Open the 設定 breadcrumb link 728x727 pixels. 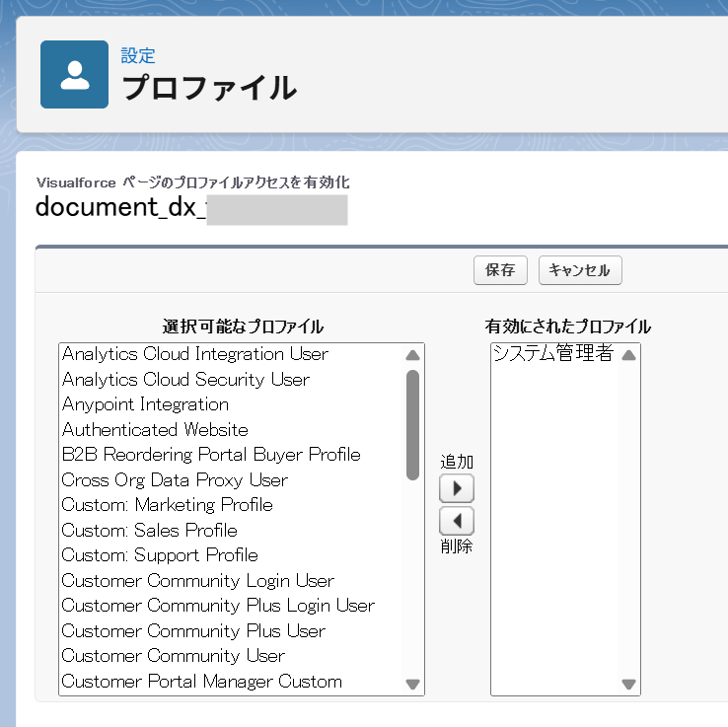click(137, 55)
